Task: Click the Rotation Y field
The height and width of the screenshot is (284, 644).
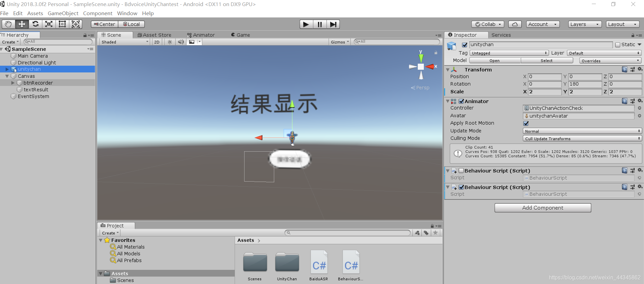Action: click(585, 84)
